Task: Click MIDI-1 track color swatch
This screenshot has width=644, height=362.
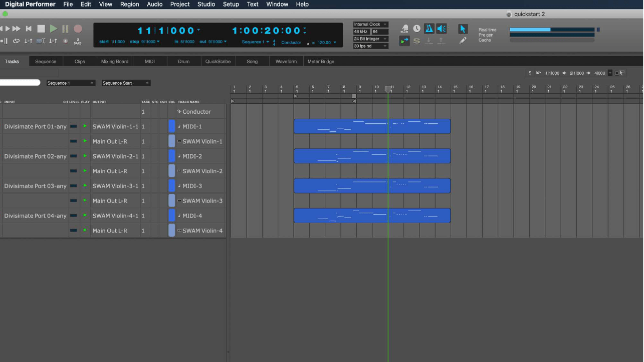Action: [172, 126]
